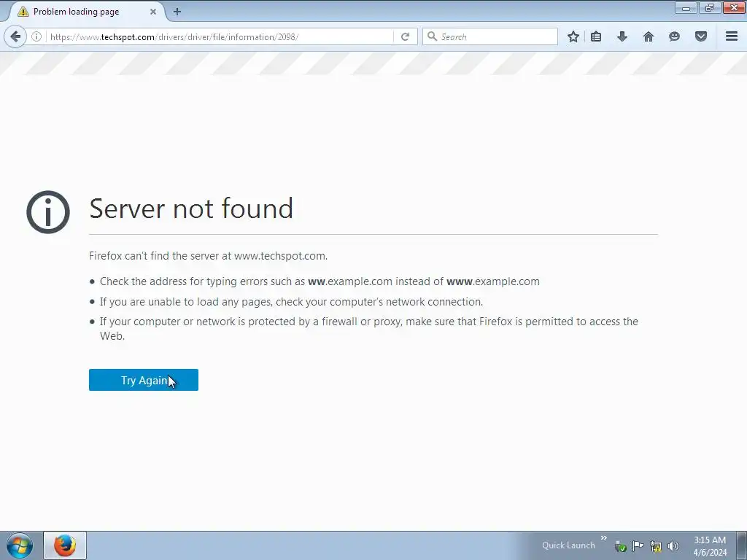Show bookmarks list icon
Image resolution: width=747 pixels, height=560 pixels.
click(x=596, y=36)
